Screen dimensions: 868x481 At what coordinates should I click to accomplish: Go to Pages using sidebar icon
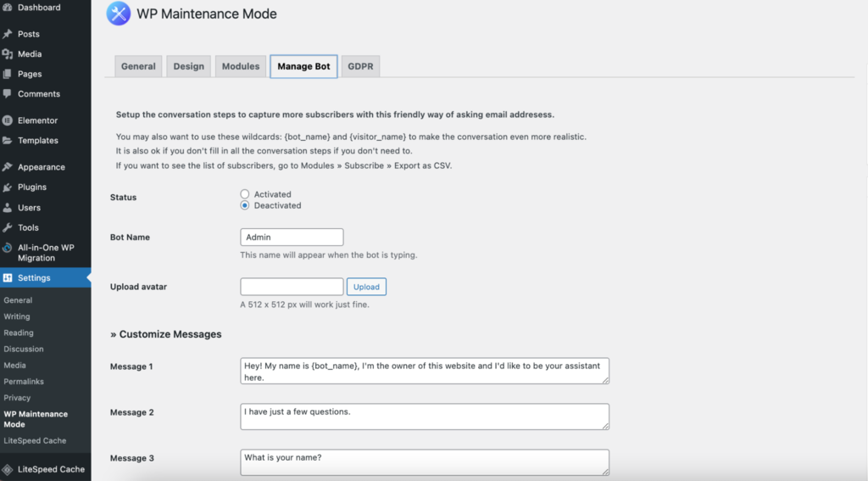pyautogui.click(x=8, y=74)
